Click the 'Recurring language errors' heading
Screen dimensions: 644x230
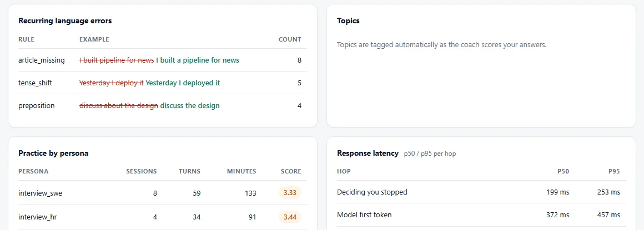pyautogui.click(x=66, y=21)
